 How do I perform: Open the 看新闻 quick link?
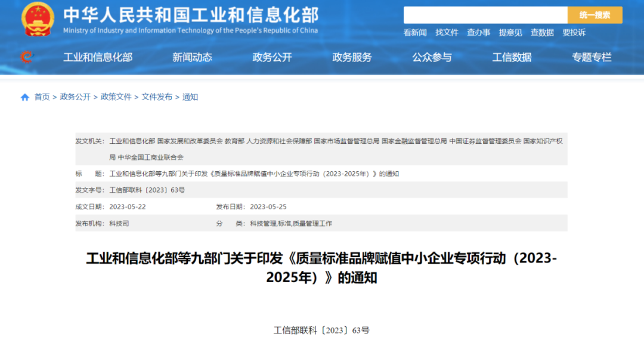point(415,33)
